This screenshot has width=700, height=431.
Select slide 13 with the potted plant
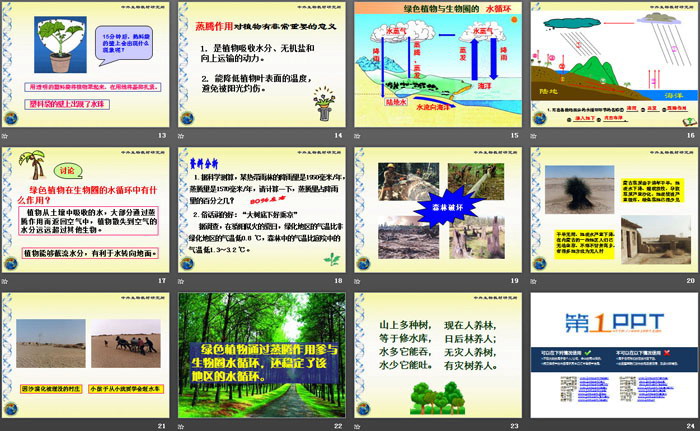click(85, 65)
